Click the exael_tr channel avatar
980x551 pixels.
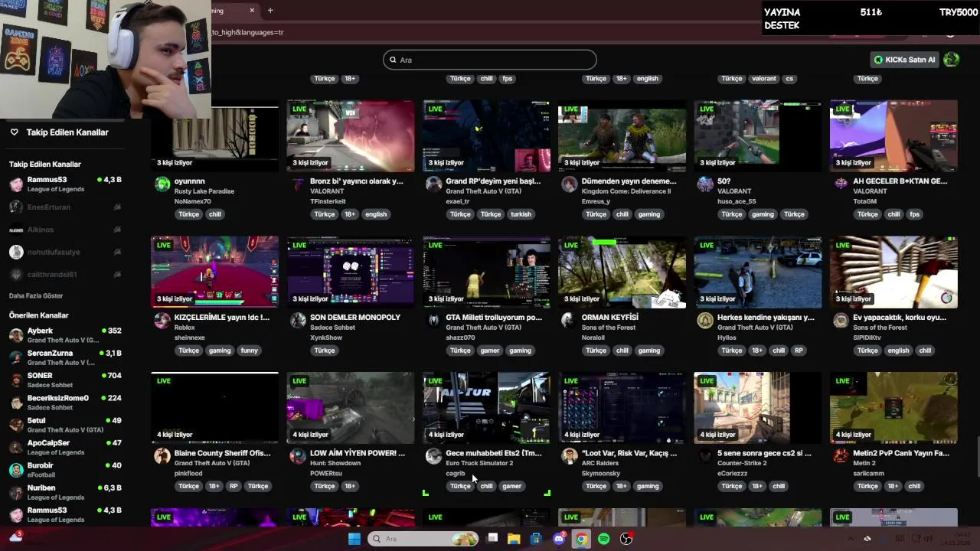[433, 184]
